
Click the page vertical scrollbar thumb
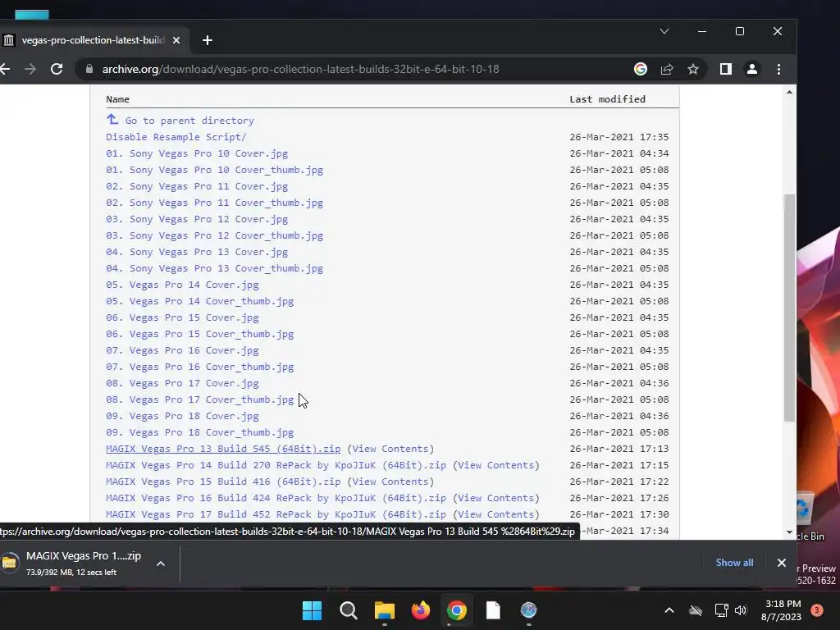click(x=789, y=308)
